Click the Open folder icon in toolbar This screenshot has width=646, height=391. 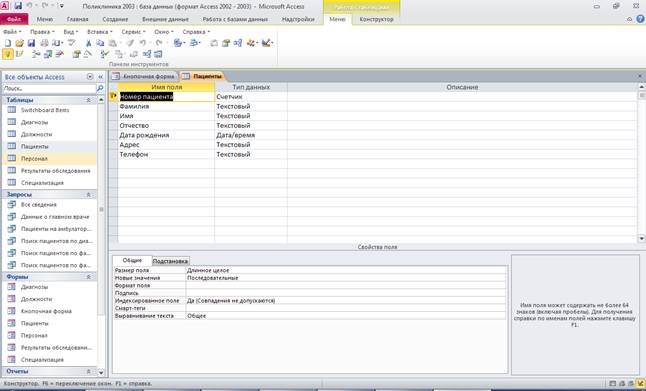coord(19,43)
